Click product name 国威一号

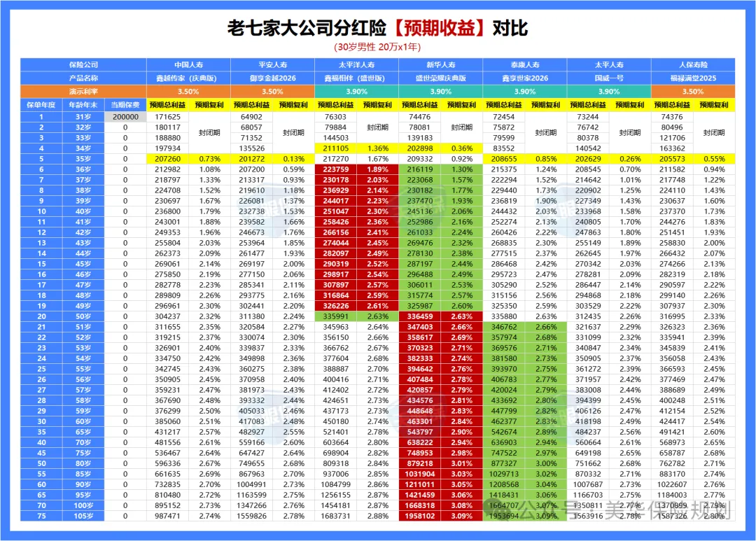(x=609, y=78)
